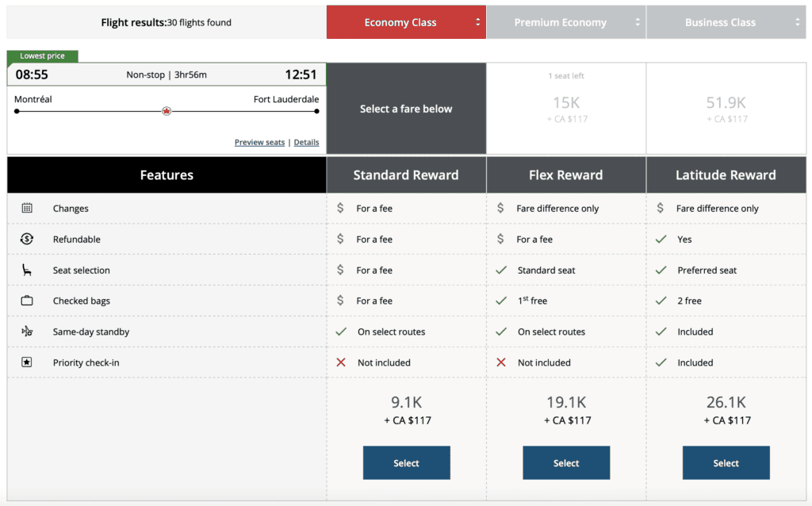Expand the Business Class chevron control
This screenshot has height=506, width=812.
click(x=798, y=21)
